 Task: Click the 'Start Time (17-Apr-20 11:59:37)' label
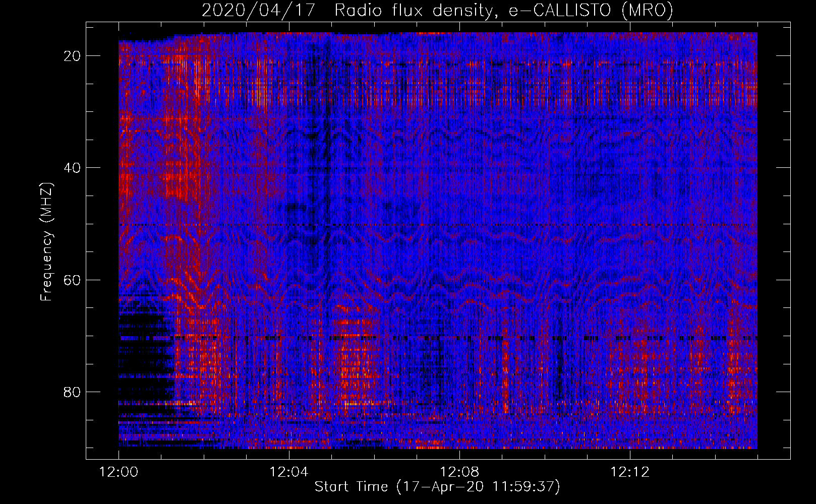coord(437,487)
